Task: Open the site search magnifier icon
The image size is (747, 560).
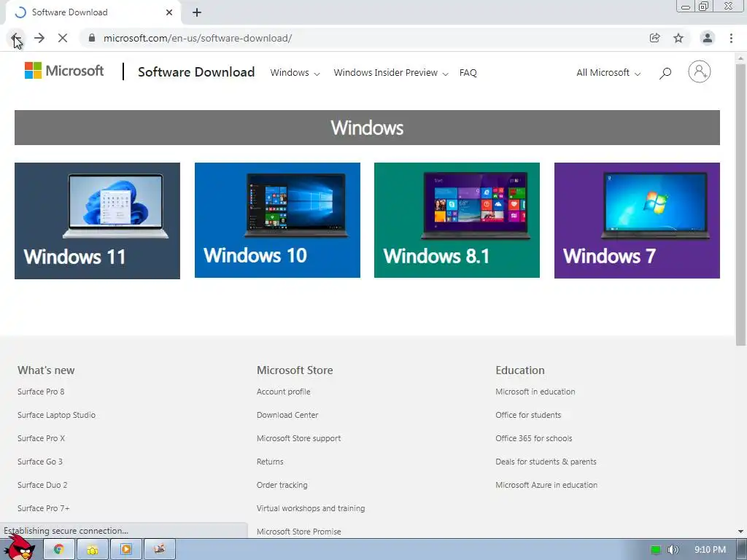Action: [x=665, y=73]
